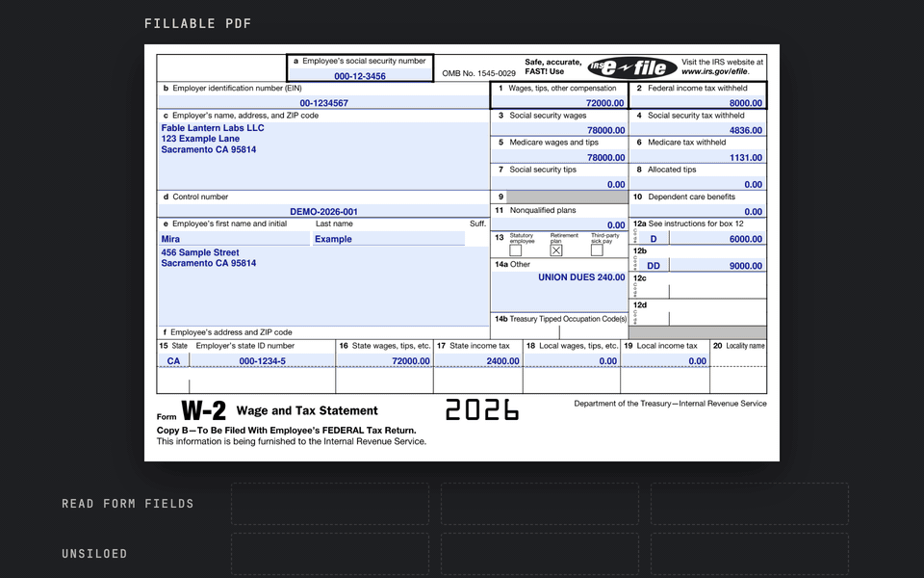Click box 8 Allocated tips field
The image size is (924, 578).
[698, 184]
